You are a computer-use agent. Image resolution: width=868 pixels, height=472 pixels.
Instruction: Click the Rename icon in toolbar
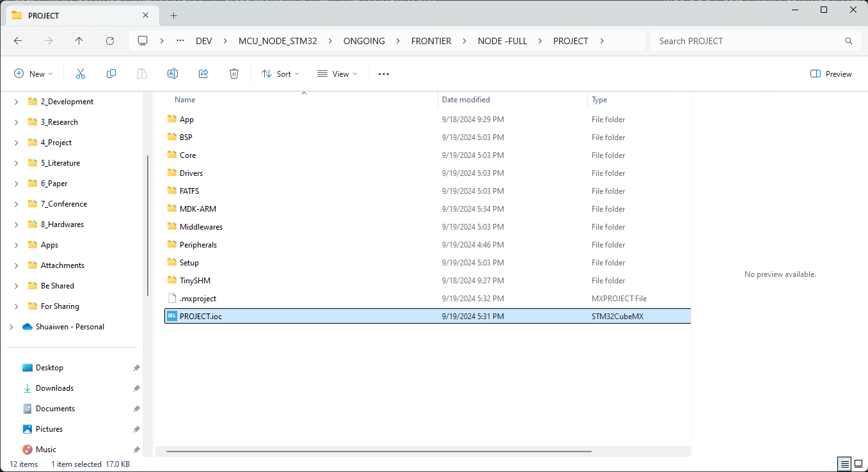[173, 74]
